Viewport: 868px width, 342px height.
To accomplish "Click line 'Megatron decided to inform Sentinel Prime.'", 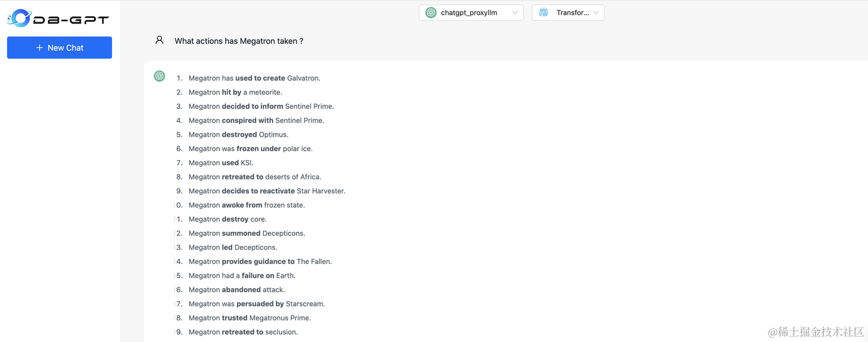I will point(261,107).
